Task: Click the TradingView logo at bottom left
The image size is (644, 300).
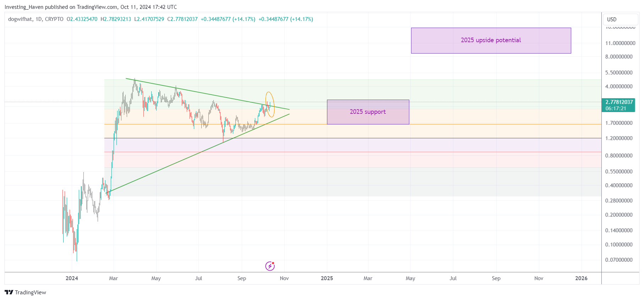Action: (x=25, y=292)
